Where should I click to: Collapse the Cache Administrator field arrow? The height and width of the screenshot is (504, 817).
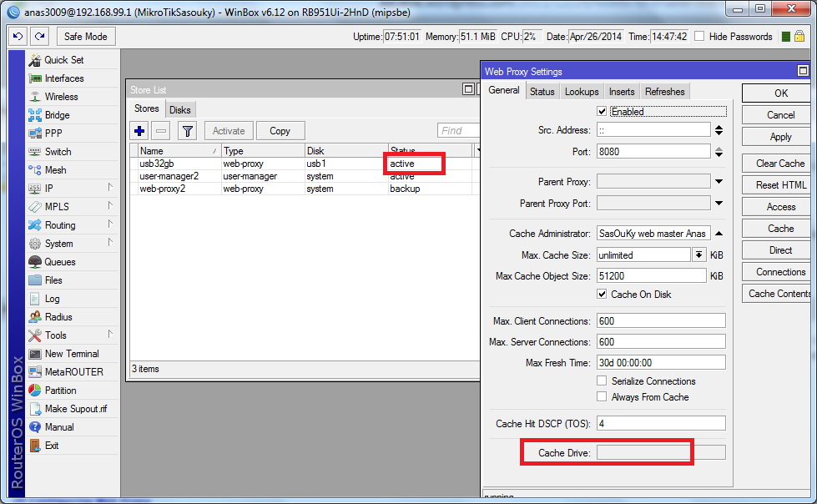tap(719, 234)
